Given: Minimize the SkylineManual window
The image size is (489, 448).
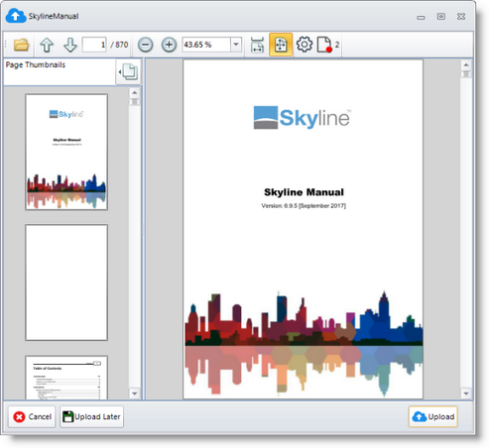Looking at the screenshot, I should click(x=421, y=17).
